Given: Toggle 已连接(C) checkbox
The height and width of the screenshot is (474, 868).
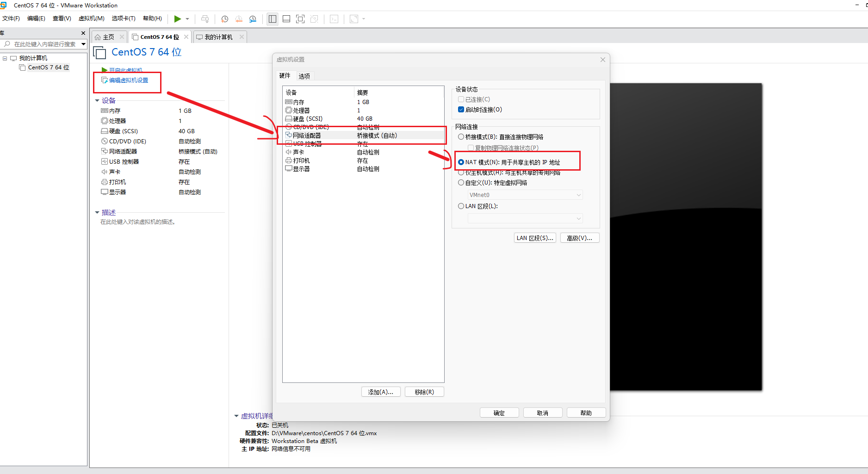Looking at the screenshot, I should coord(461,99).
